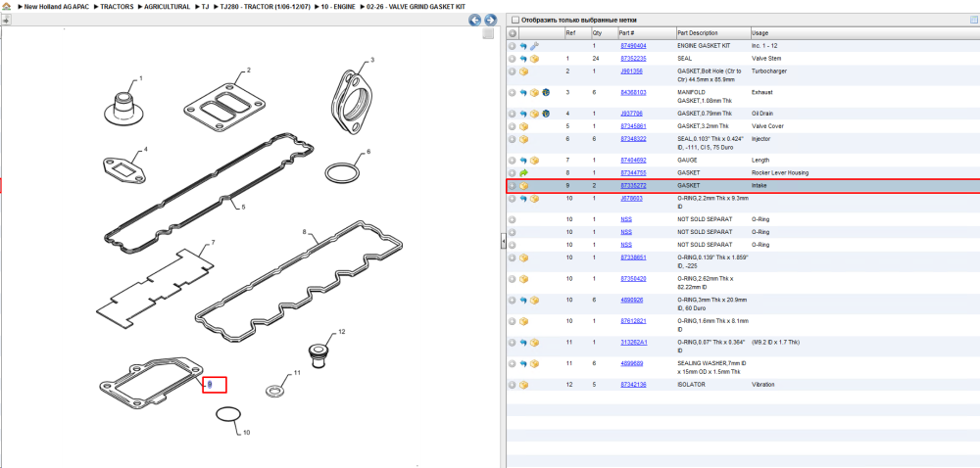Toggle the selection circle on first NSS row
The image size is (980, 468).
click(x=513, y=219)
